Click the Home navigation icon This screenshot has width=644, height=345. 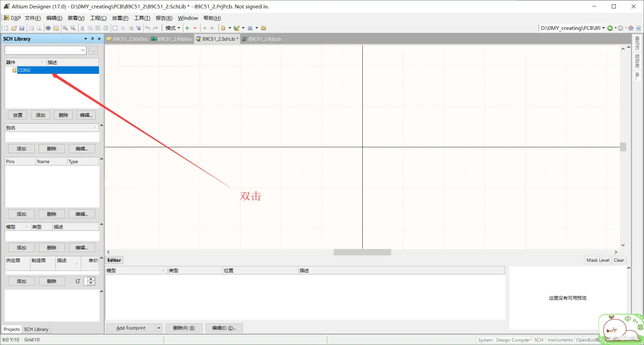tap(631, 28)
